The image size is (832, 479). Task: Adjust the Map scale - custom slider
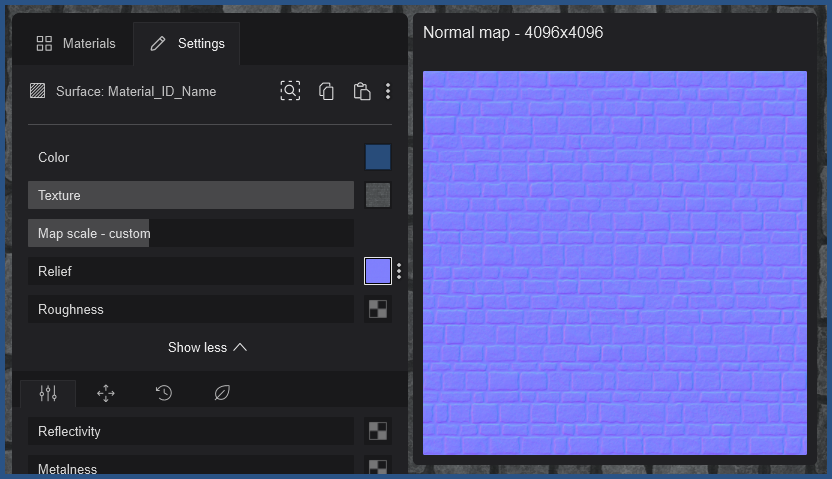click(191, 233)
